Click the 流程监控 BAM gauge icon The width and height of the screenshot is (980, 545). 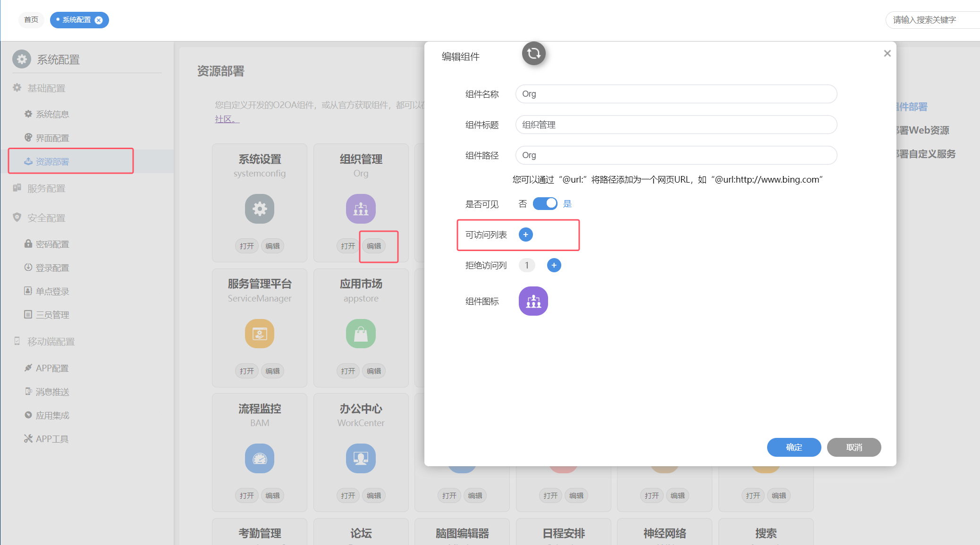pyautogui.click(x=259, y=458)
